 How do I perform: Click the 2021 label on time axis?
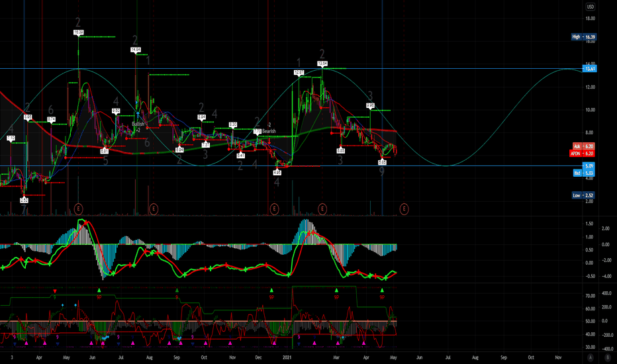click(x=287, y=357)
